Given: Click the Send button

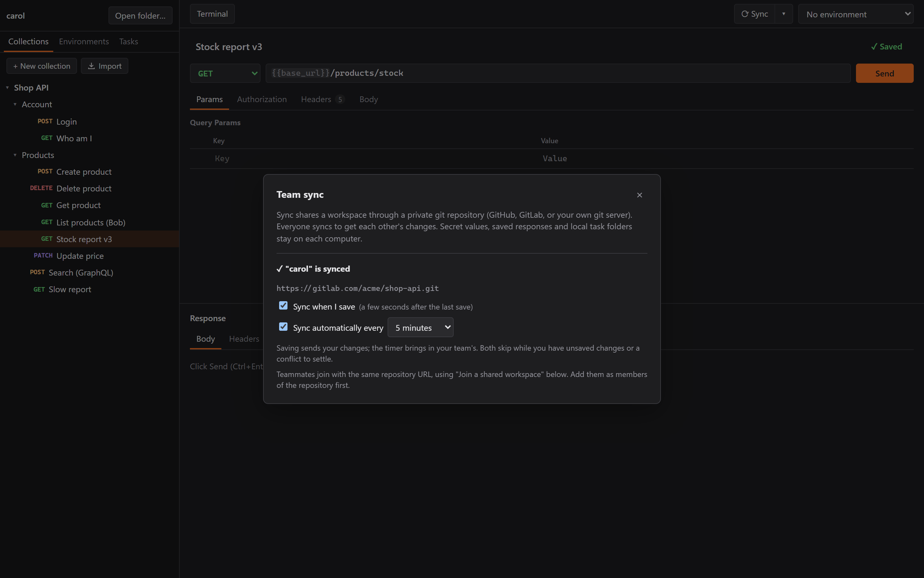Looking at the screenshot, I should pyautogui.click(x=884, y=74).
